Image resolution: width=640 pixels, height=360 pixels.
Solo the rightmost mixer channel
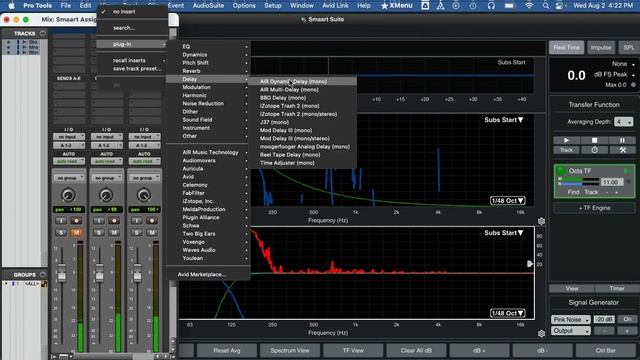(137, 233)
